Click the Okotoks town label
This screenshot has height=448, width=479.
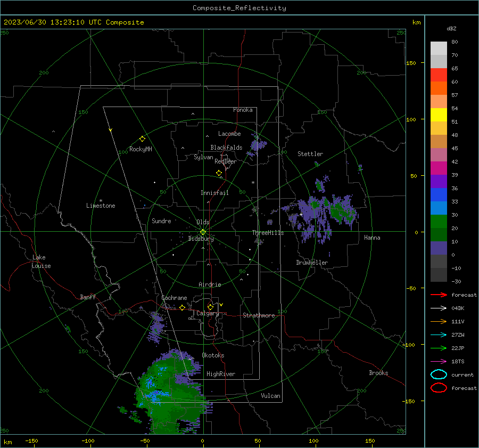tap(213, 355)
